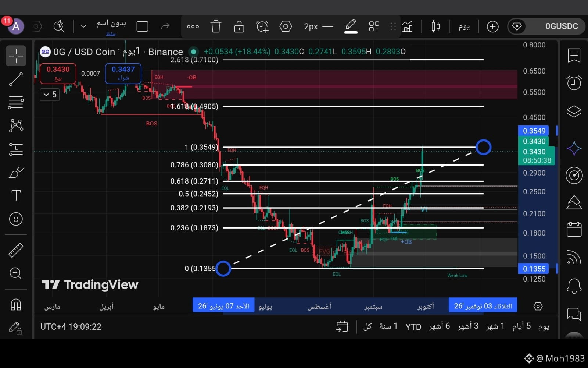Open object tree layers panel

pyautogui.click(x=574, y=111)
